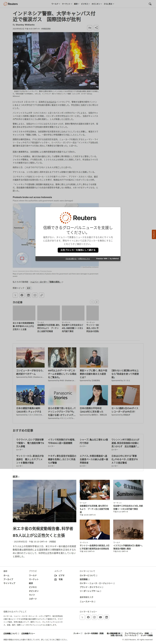Open the 採用情報 footer link
156x644 pixels.
coord(85,579)
